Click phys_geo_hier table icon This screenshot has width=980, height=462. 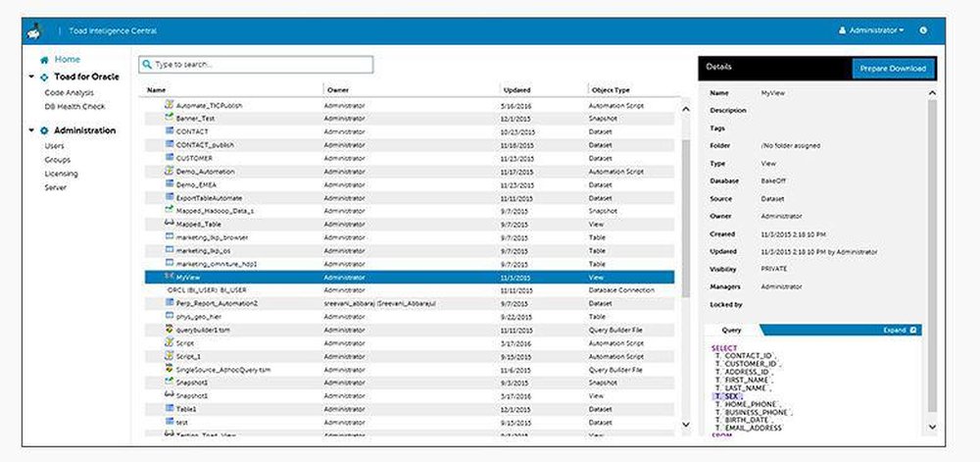169,316
